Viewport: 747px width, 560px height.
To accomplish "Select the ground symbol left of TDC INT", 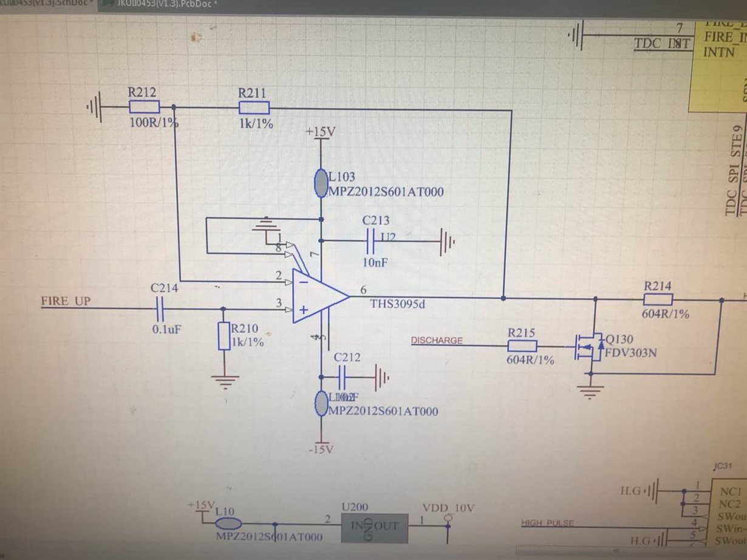I will point(575,36).
